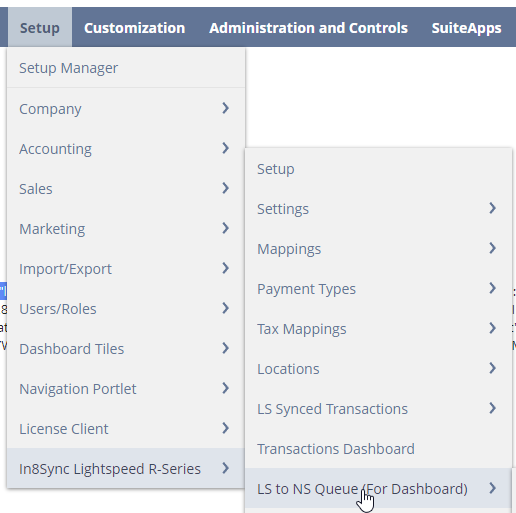The height and width of the screenshot is (513, 516).
Task: Expand the Users/Roles chevron arrow
Action: (226, 308)
